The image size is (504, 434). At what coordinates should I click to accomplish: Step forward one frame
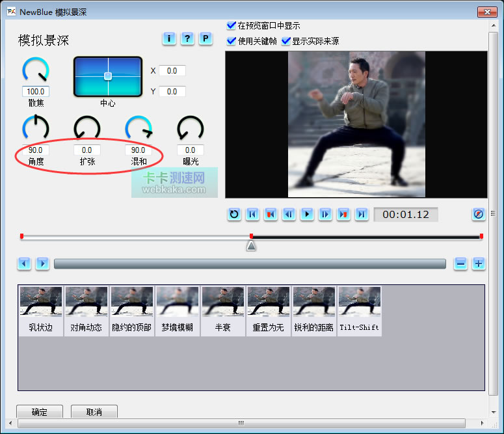326,214
